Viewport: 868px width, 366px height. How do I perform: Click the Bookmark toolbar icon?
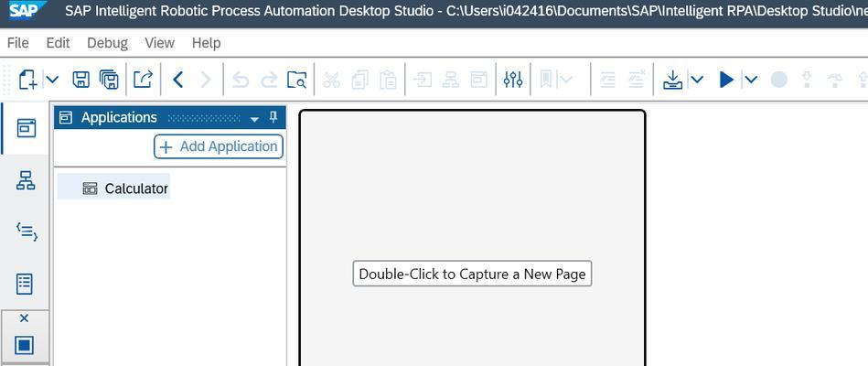pyautogui.click(x=546, y=80)
